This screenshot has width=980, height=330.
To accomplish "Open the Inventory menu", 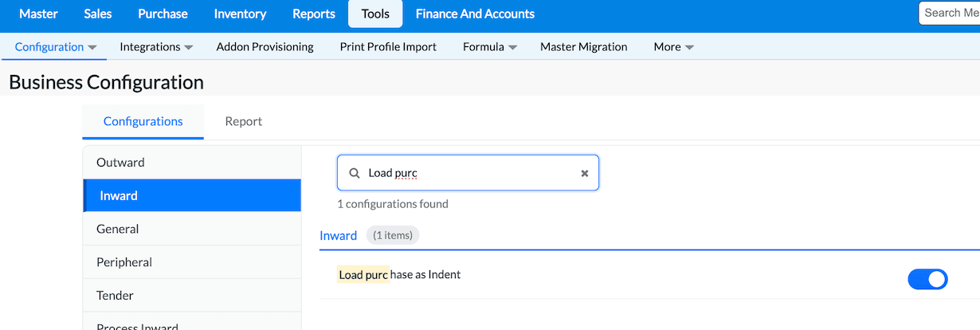I will [240, 14].
